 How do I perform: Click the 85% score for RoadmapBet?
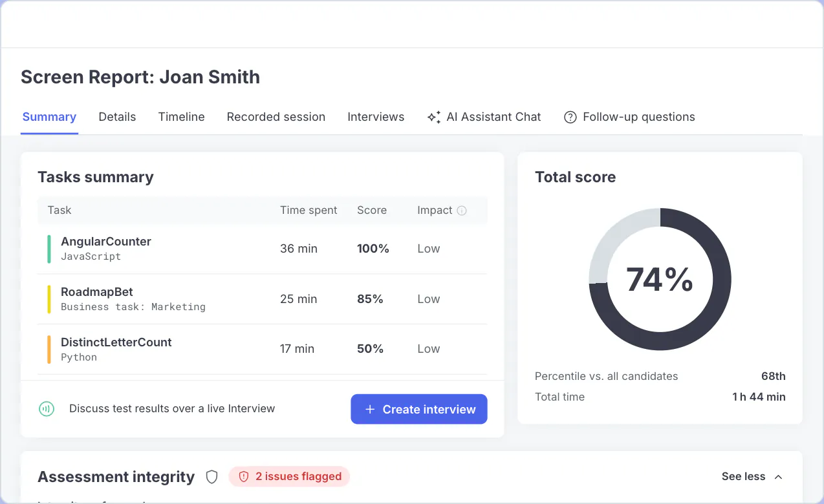pos(370,299)
